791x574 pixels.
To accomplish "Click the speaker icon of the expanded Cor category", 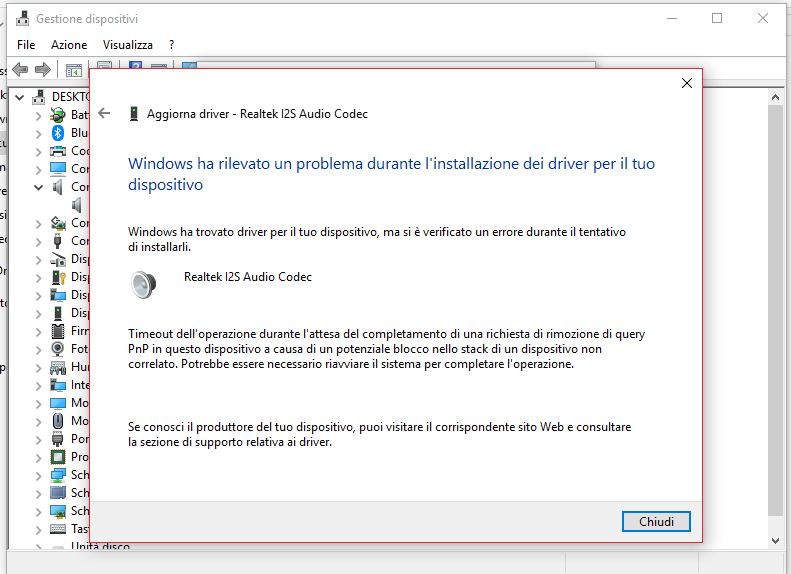I will (x=58, y=187).
